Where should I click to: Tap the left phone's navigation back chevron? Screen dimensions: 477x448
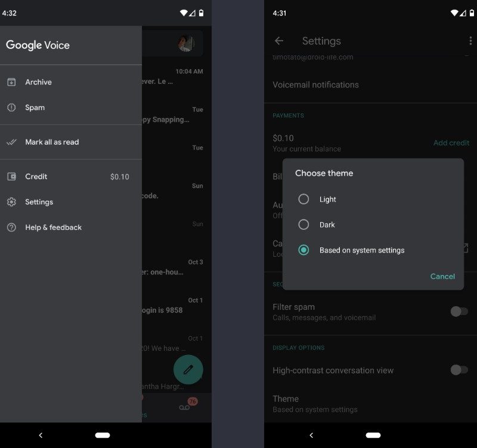click(41, 435)
